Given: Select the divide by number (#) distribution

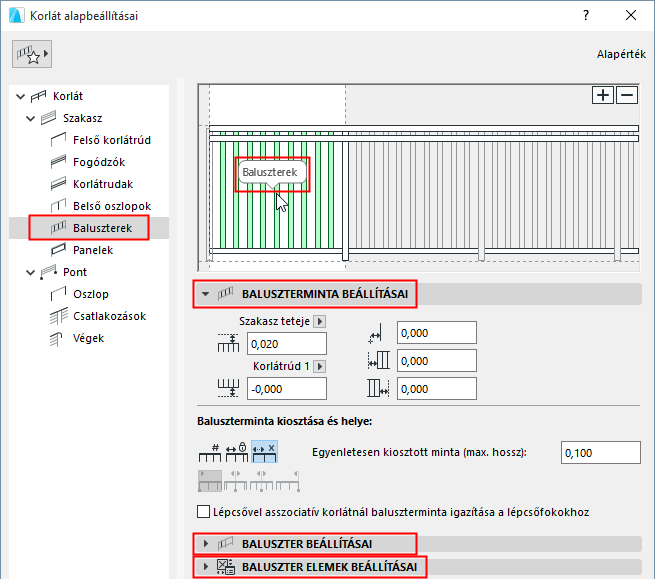Looking at the screenshot, I should click(x=210, y=452).
